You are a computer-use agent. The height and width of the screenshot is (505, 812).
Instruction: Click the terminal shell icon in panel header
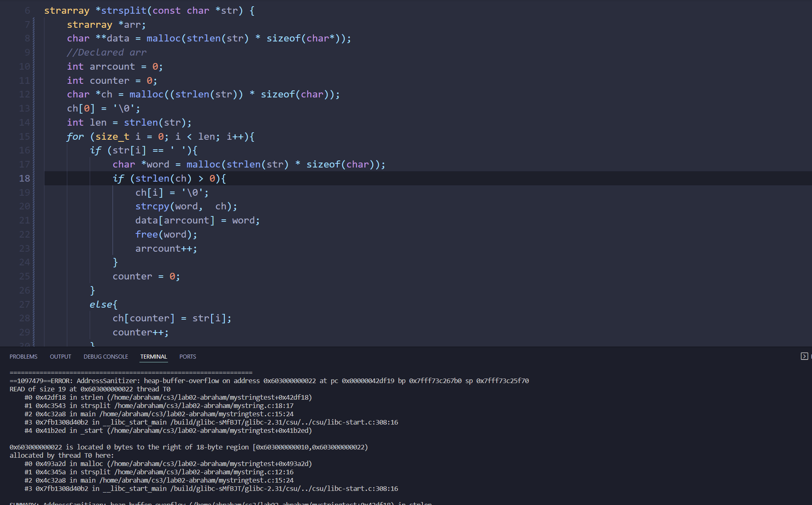[x=804, y=356]
